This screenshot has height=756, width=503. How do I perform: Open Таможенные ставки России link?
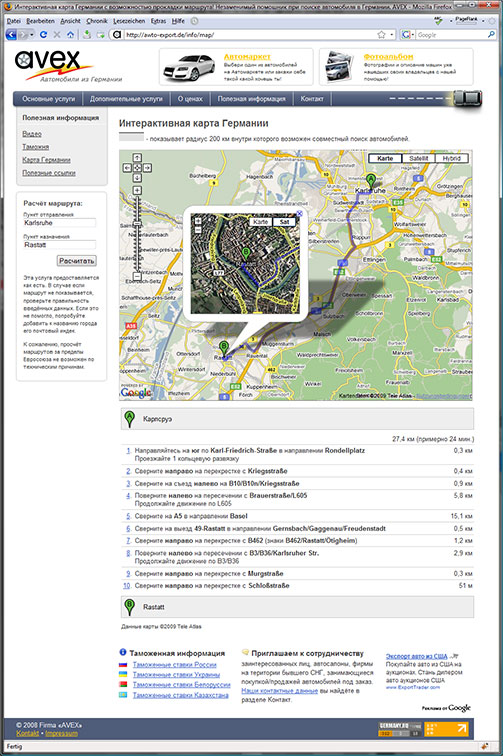click(175, 664)
